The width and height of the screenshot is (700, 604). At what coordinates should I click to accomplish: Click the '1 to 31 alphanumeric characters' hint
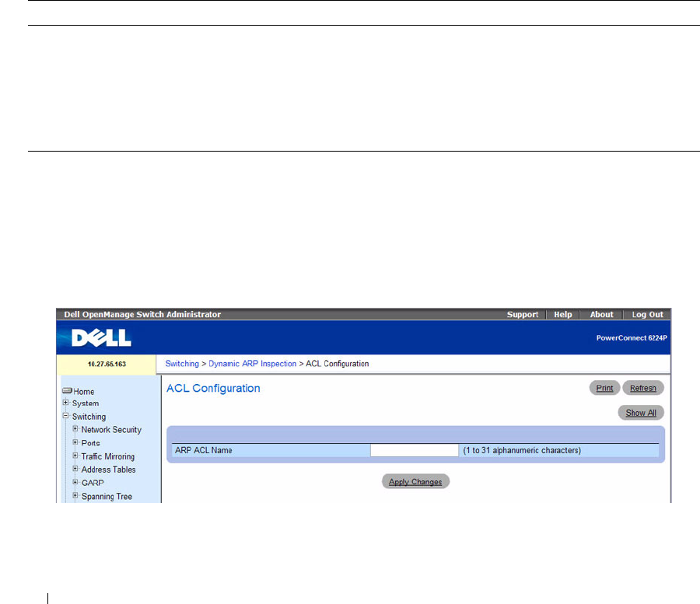pos(522,450)
